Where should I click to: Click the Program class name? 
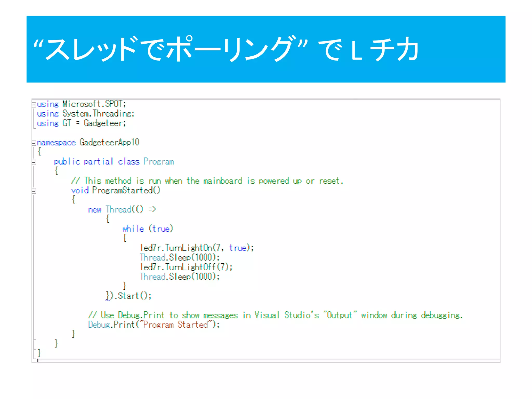[x=158, y=162]
